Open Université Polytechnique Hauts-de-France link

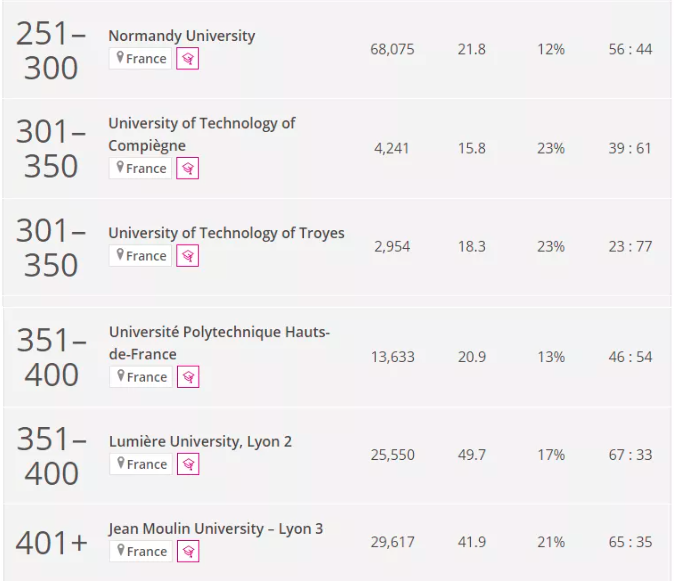click(x=219, y=343)
